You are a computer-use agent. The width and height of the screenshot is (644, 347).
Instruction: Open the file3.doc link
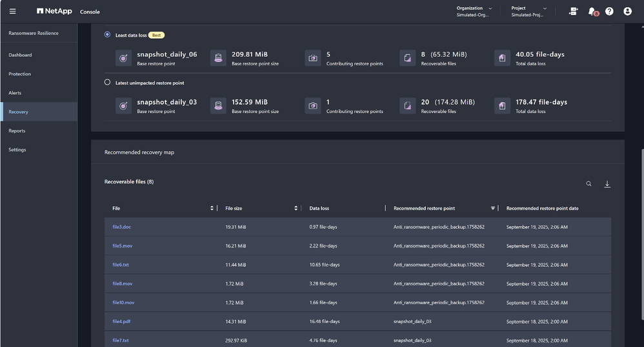(121, 227)
